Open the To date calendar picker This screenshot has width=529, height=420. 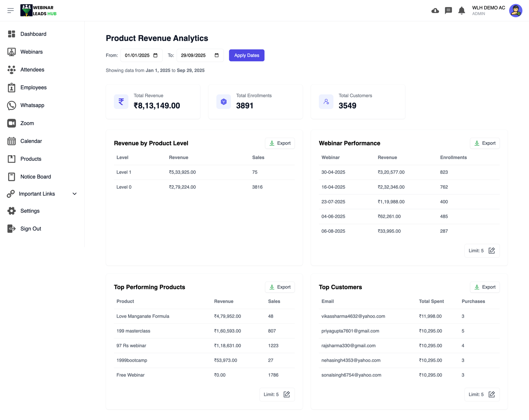coord(217,55)
